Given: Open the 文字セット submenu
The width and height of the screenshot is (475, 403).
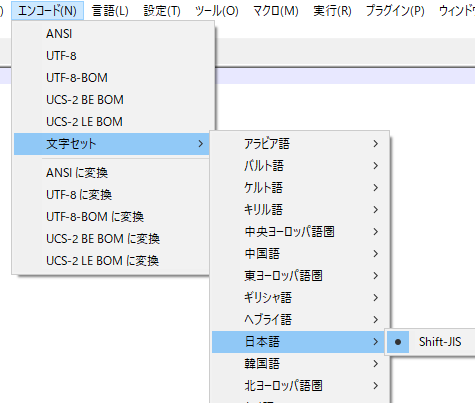Looking at the screenshot, I should pyautogui.click(x=112, y=144).
